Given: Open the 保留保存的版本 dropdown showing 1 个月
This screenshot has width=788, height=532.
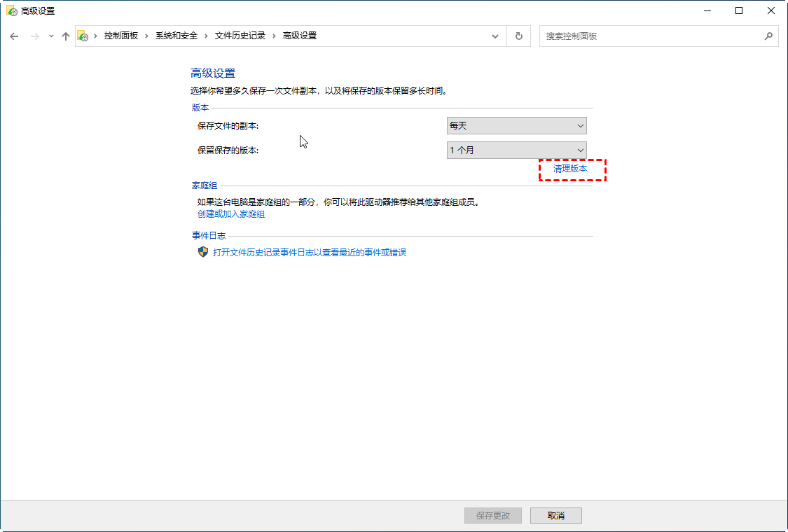Looking at the screenshot, I should [x=516, y=150].
